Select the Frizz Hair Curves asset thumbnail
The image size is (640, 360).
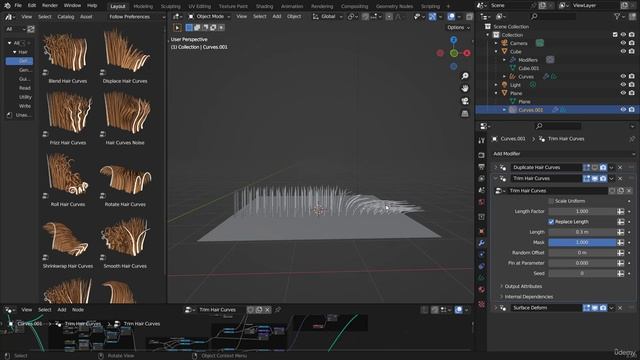pos(68,113)
